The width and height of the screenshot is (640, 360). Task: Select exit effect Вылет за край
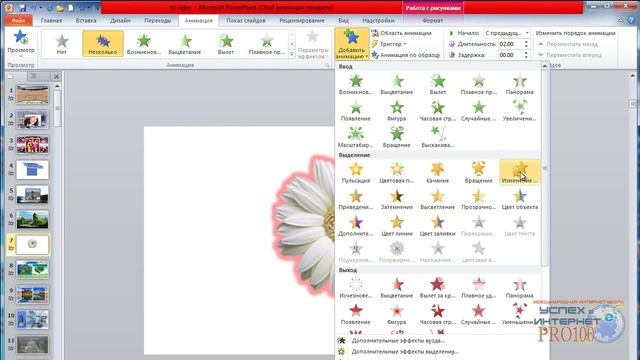pyautogui.click(x=438, y=288)
